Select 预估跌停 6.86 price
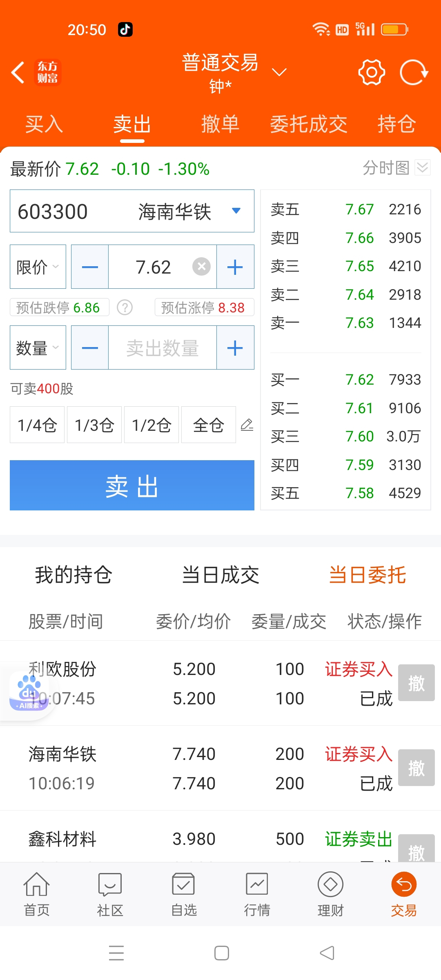Screen dimensions: 441x980 (60, 307)
